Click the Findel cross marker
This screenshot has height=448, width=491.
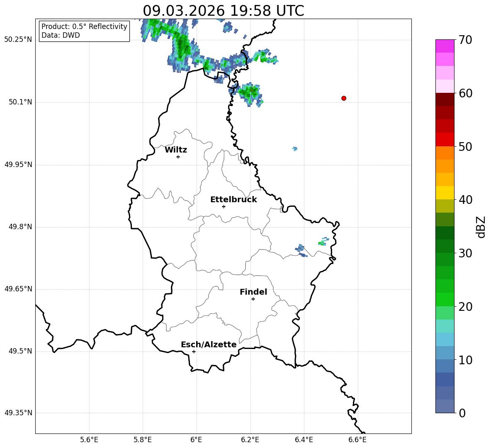coord(253,299)
